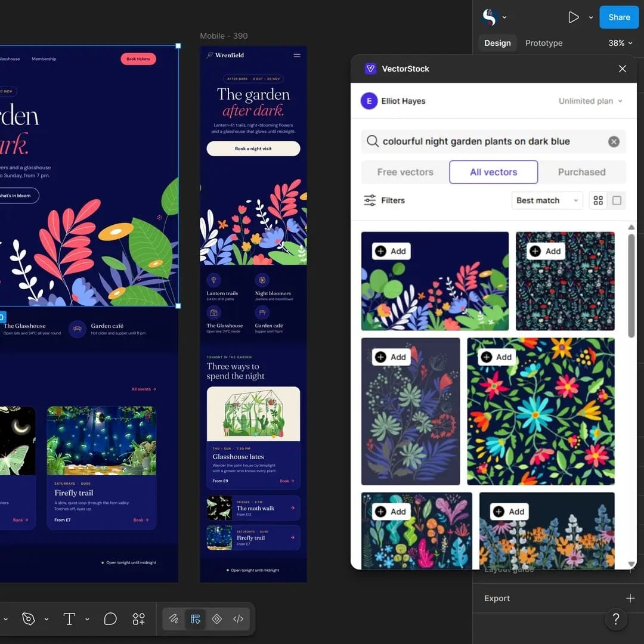Click the Share button
This screenshot has height=644, width=644.
pos(618,17)
